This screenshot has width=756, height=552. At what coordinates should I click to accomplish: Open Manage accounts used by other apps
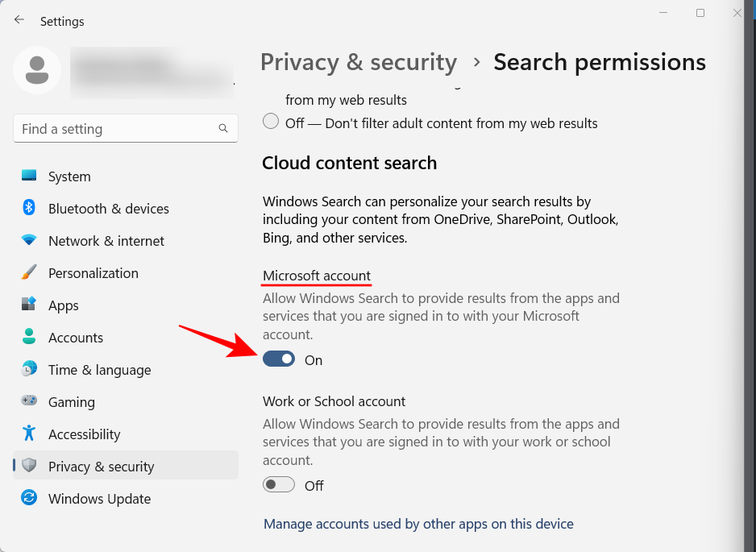[418, 524]
